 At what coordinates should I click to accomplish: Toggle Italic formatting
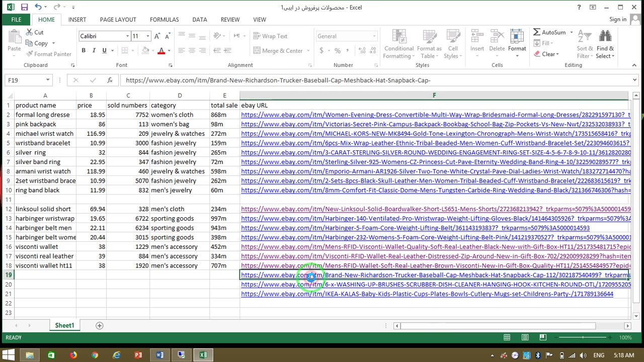click(x=94, y=50)
